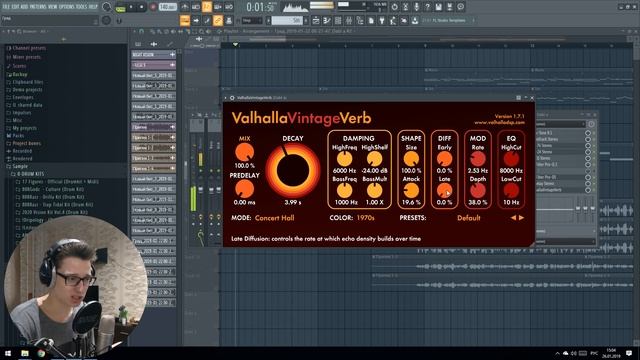Click the save project floppy icon
This screenshot has height=360, width=640.
(438, 7)
